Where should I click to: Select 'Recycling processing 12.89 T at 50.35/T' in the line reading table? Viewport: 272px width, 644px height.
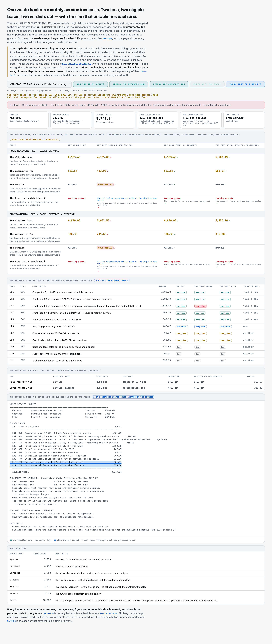tap(54, 327)
